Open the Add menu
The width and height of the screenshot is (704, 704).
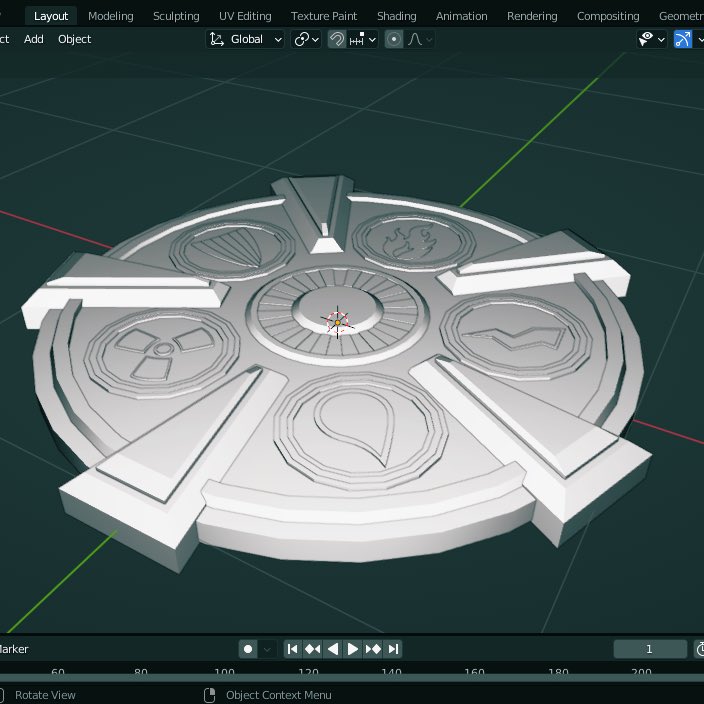[x=34, y=39]
